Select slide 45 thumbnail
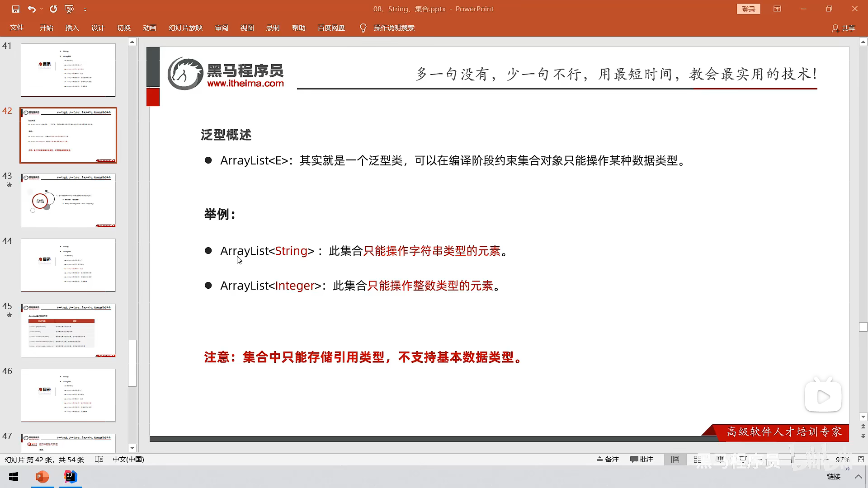 [68, 330]
